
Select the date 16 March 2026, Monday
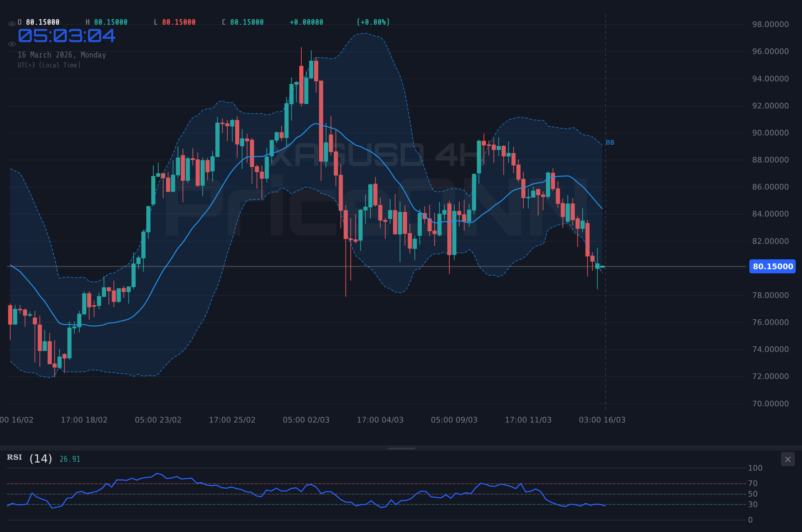(x=62, y=55)
